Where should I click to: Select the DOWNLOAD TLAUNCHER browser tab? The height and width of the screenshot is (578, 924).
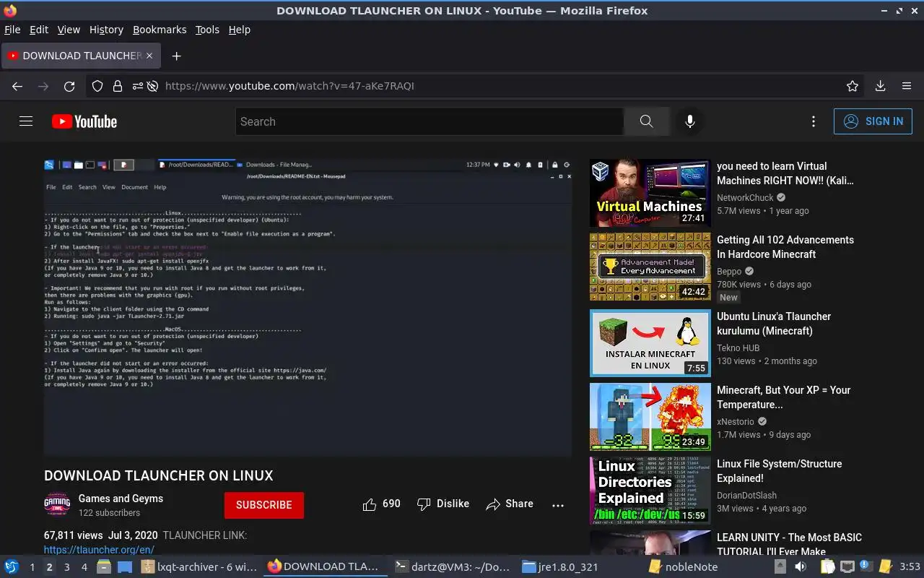(80, 56)
